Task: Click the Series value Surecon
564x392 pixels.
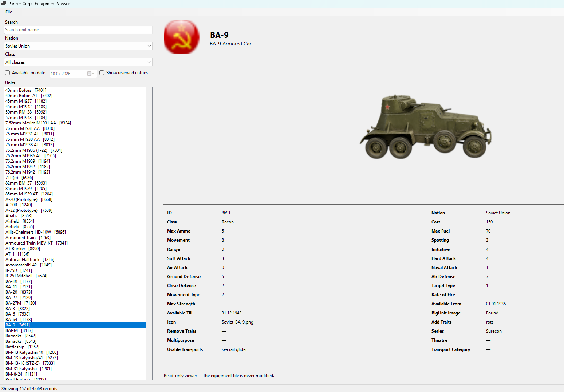Action: tap(493, 331)
